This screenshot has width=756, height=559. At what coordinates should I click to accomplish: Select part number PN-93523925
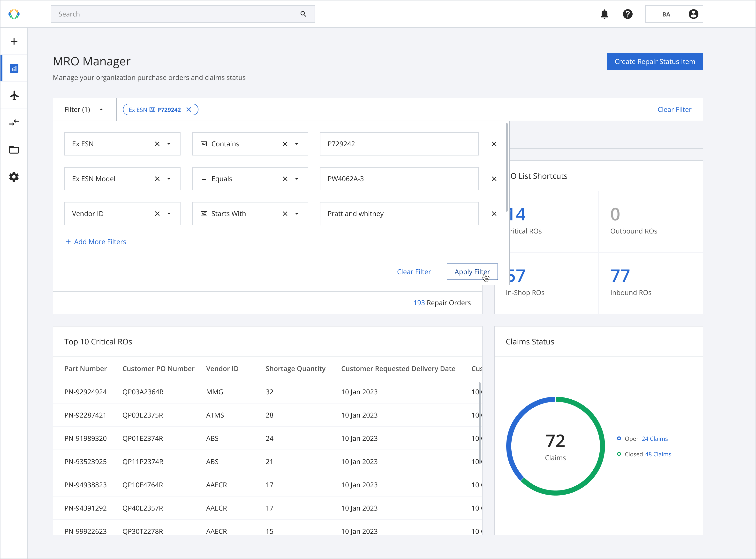click(85, 462)
